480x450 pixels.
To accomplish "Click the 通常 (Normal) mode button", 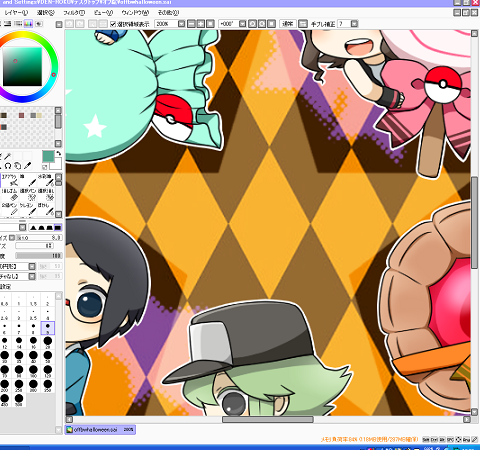I will point(288,24).
